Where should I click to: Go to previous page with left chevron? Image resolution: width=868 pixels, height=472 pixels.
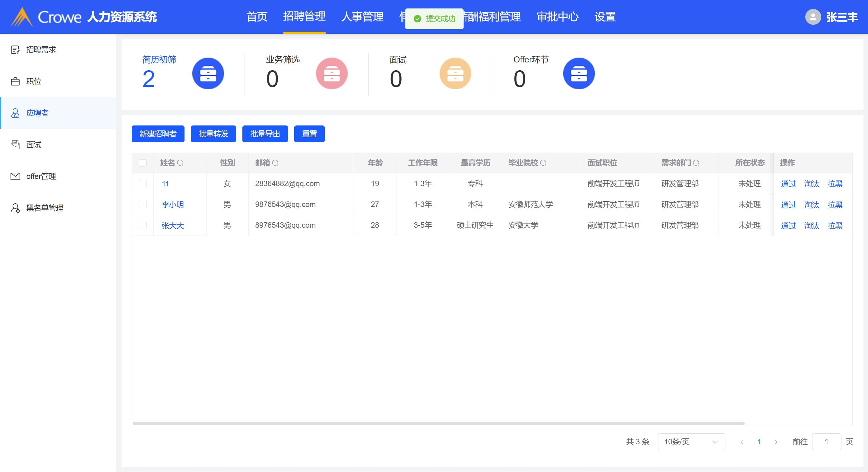click(x=742, y=442)
